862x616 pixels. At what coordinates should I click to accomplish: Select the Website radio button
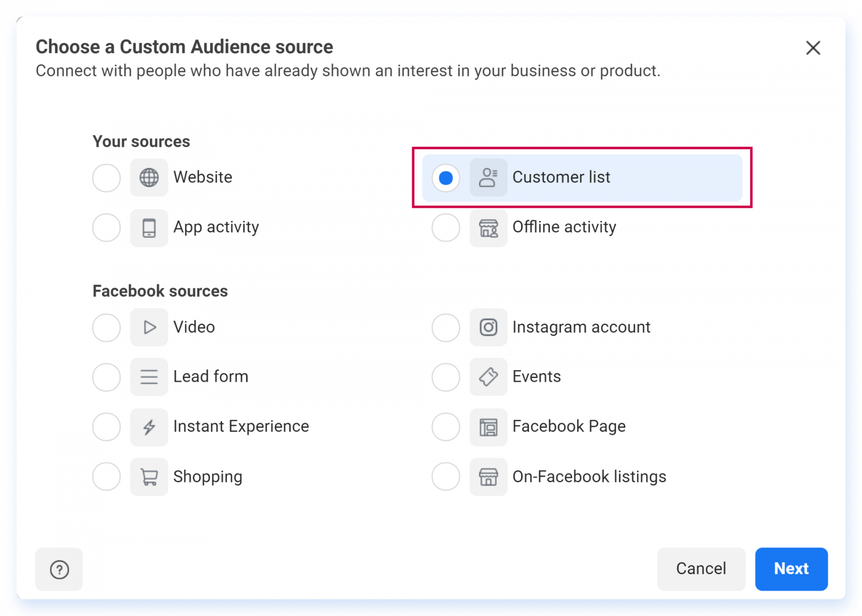point(106,178)
